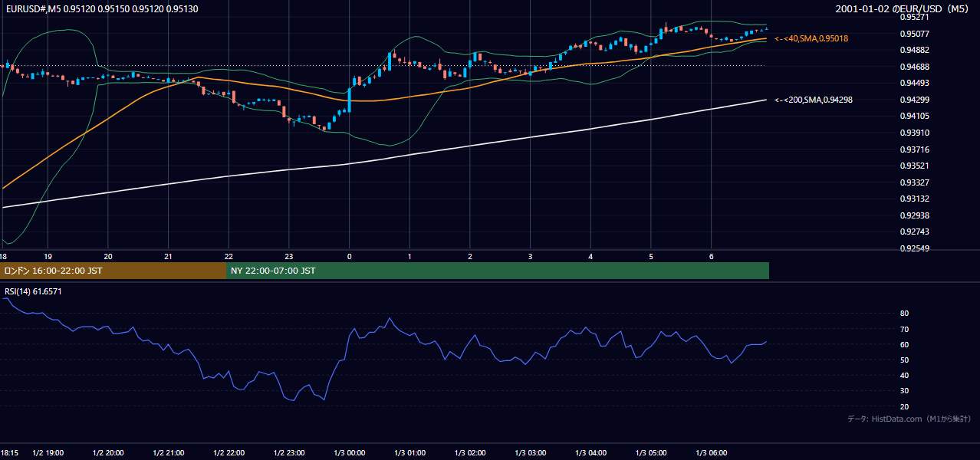Click the RSI scale value 40
This screenshot has height=460, width=980.
tap(904, 375)
